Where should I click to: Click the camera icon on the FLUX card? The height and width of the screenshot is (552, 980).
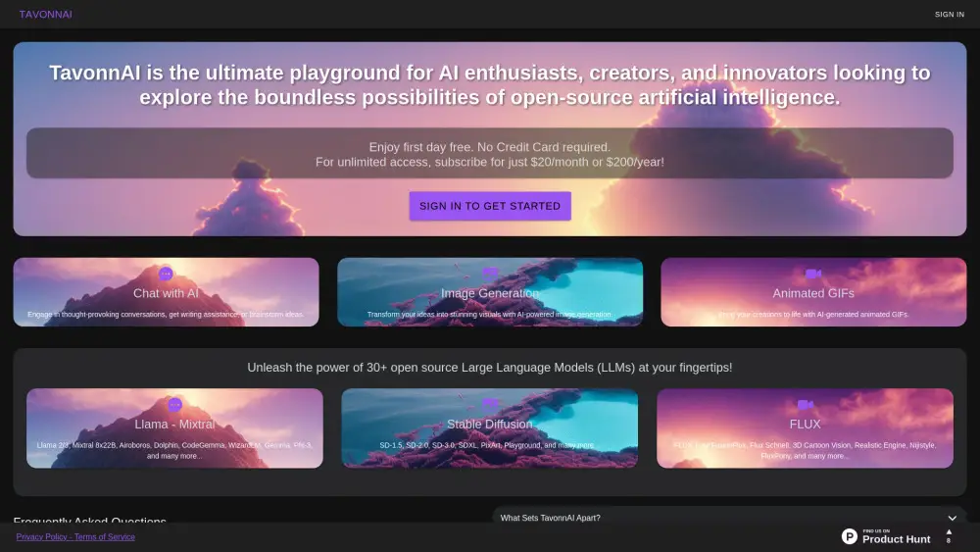click(x=805, y=405)
